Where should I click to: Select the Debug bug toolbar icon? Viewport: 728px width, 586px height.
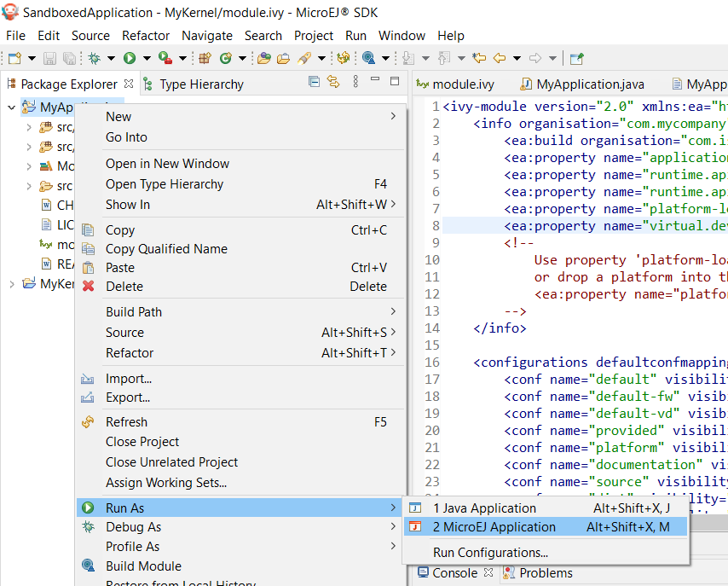tap(95, 59)
